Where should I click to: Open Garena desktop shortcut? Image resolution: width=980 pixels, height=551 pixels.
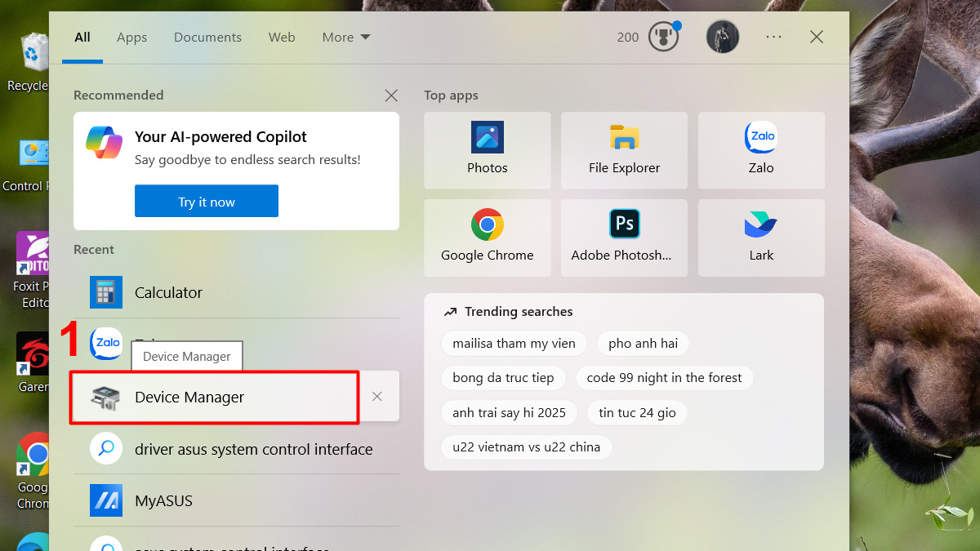point(33,363)
